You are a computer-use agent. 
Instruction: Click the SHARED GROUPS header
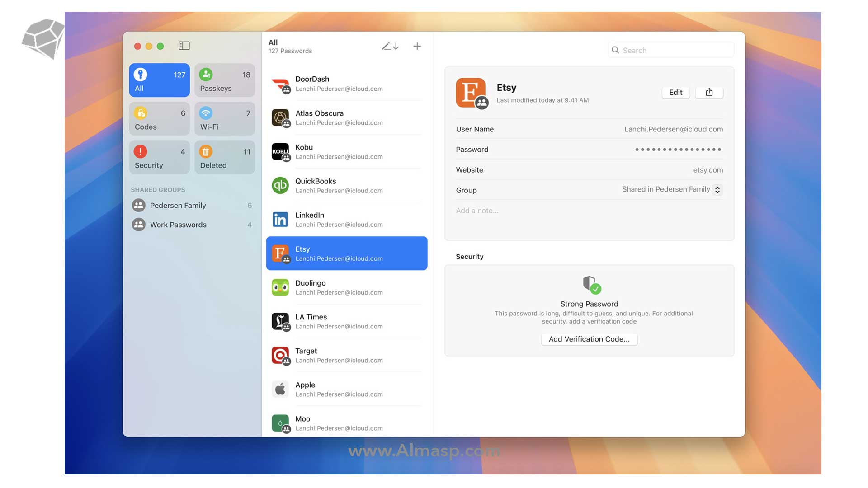tap(158, 190)
